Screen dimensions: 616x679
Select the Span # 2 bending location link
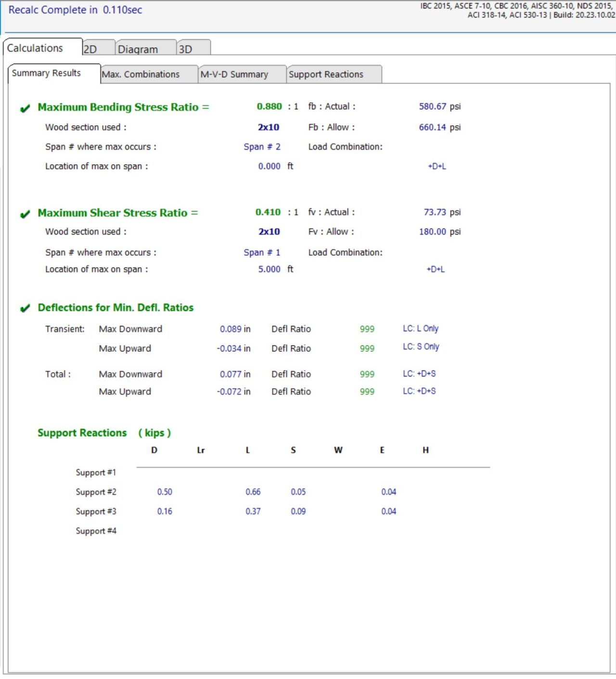pyautogui.click(x=262, y=146)
